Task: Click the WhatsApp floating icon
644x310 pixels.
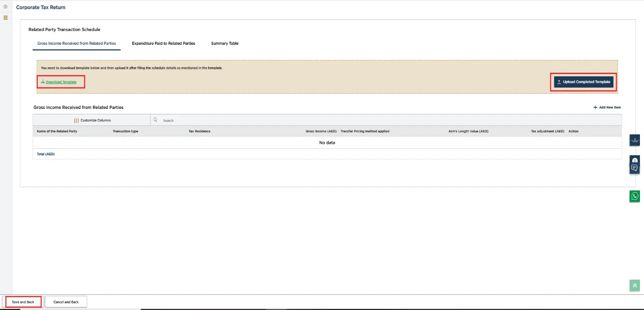Action: click(x=634, y=196)
